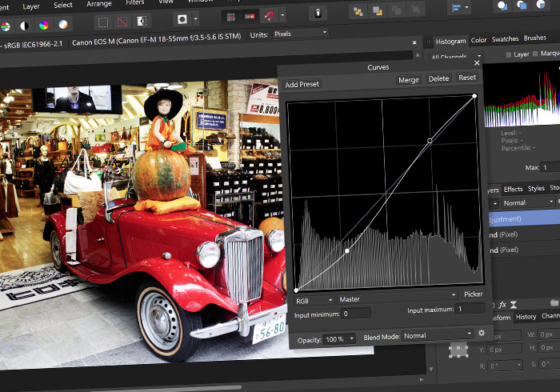The width and height of the screenshot is (560, 392).
Task: Switch to the Histogram tab
Action: click(x=450, y=42)
